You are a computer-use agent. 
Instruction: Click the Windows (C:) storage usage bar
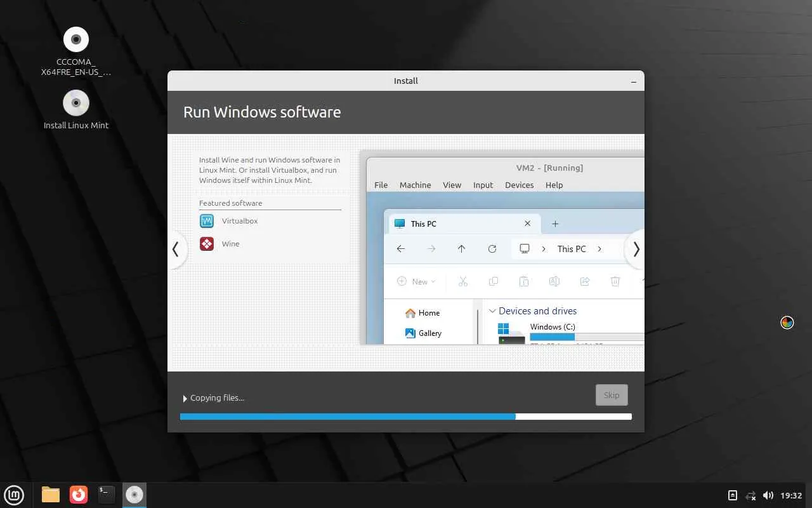tap(587, 337)
